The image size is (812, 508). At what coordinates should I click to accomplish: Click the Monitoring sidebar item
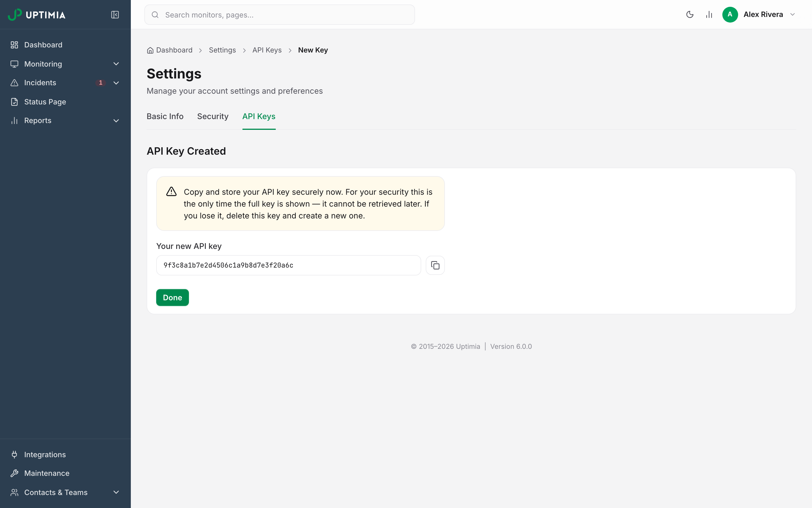tap(65, 64)
